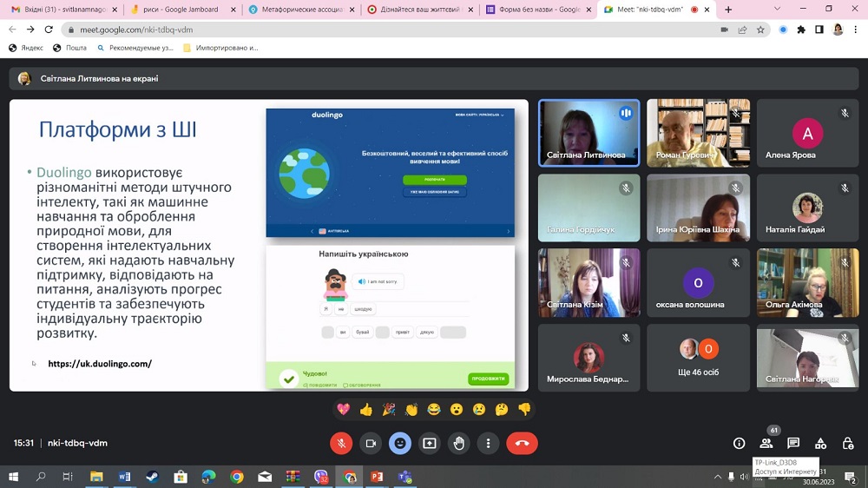Select Ірина Юріївна Шахіна video tile

click(x=698, y=208)
